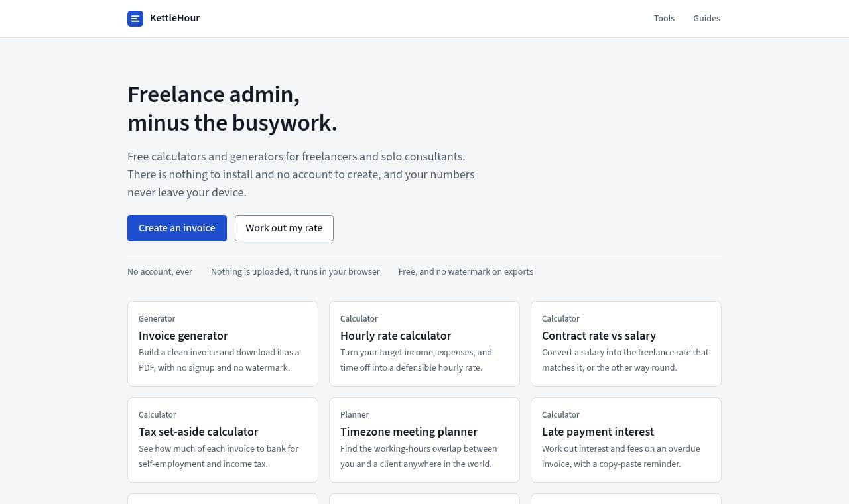The height and width of the screenshot is (504, 849).
Task: Click the 'Free, and no watermark on exports' note
Action: point(466,271)
